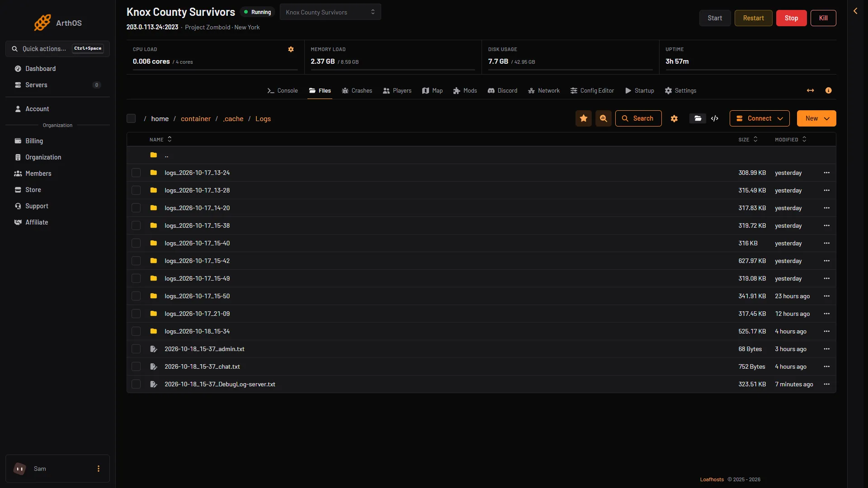Viewport: 868px width, 488px height.
Task: Open row options for logs_2026-10-18_15-34
Action: click(x=827, y=331)
